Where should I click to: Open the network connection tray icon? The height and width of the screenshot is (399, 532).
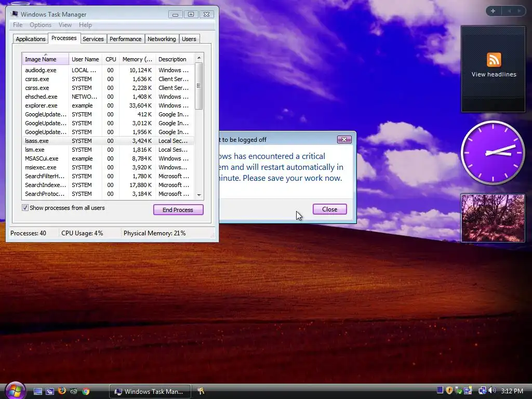click(x=482, y=391)
